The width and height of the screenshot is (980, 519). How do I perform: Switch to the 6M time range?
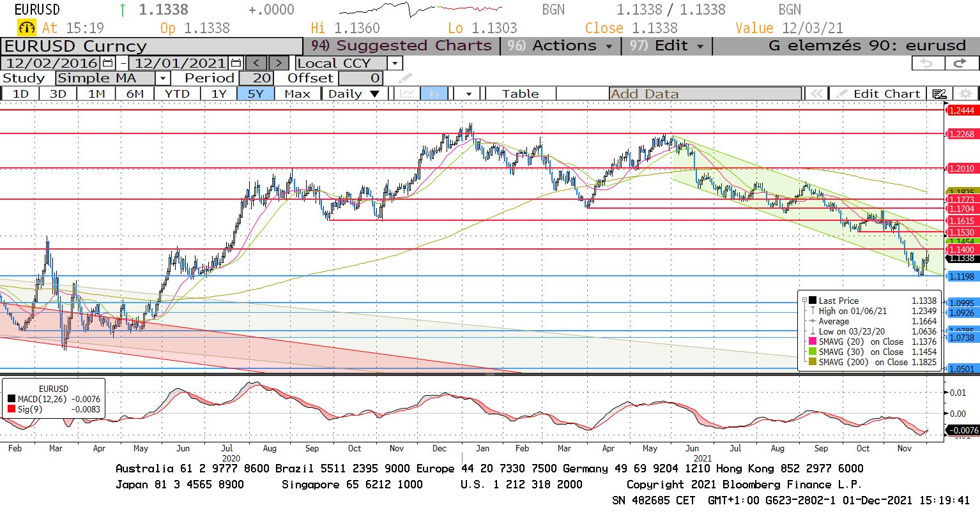click(x=135, y=94)
